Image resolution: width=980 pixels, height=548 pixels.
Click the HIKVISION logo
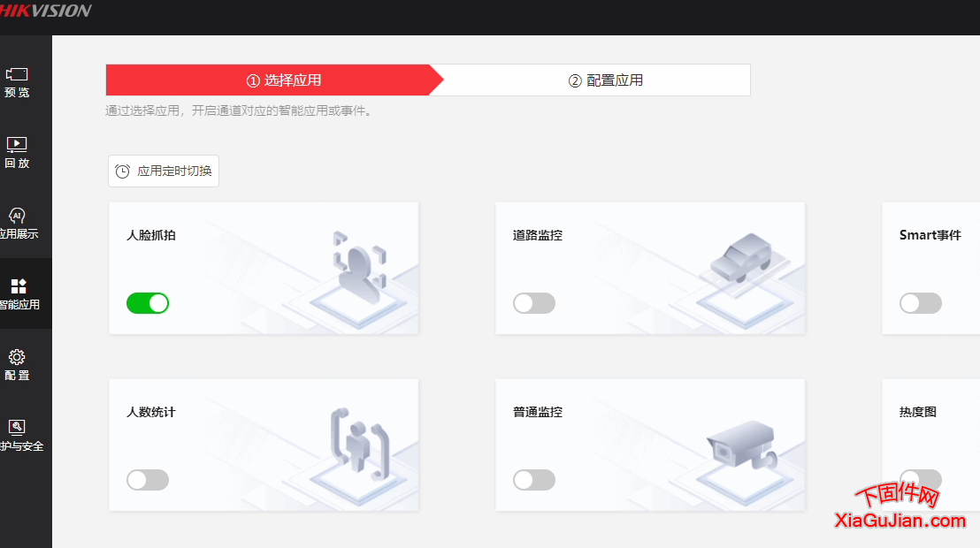coord(46,12)
